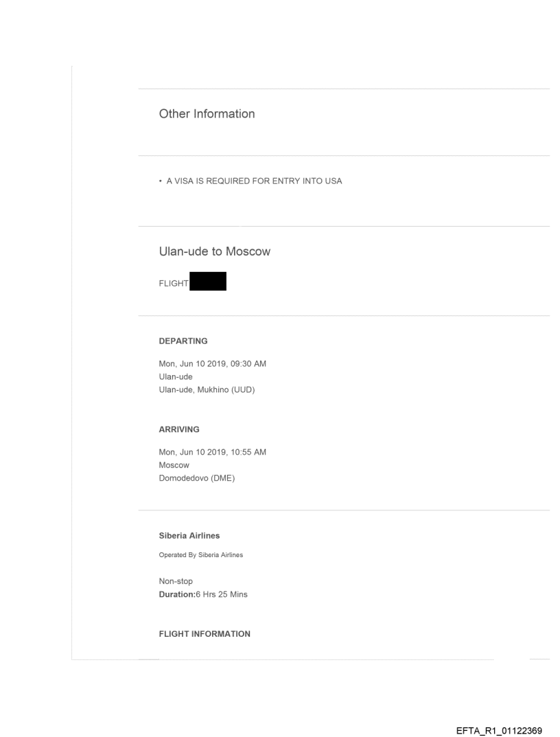The width and height of the screenshot is (560, 737).
Task: Select the Mukhino (UUD) airport line
Action: [207, 389]
